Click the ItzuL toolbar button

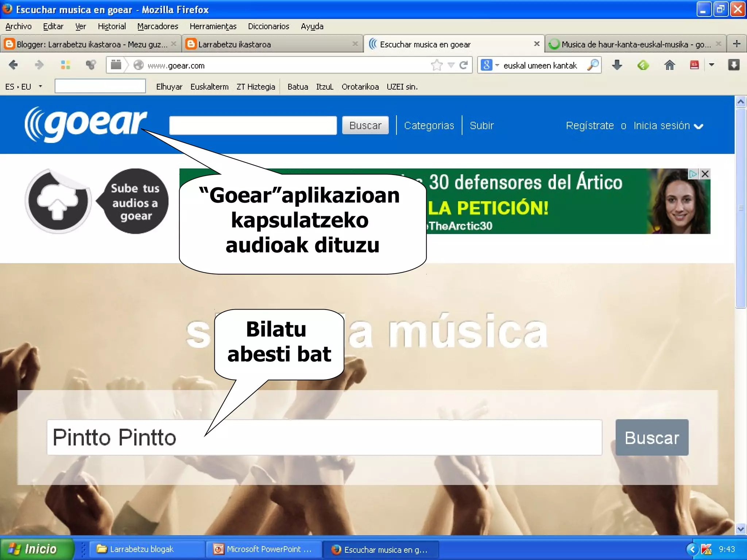click(325, 87)
